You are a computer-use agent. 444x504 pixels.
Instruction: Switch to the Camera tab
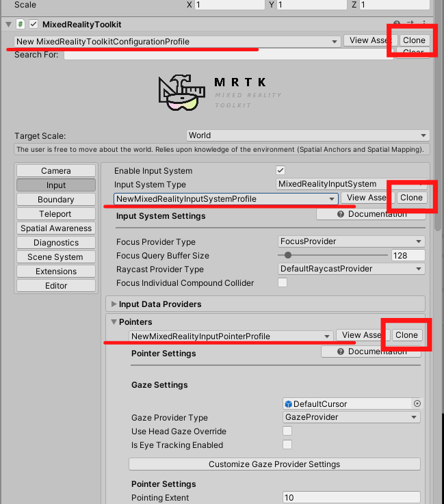click(x=56, y=171)
